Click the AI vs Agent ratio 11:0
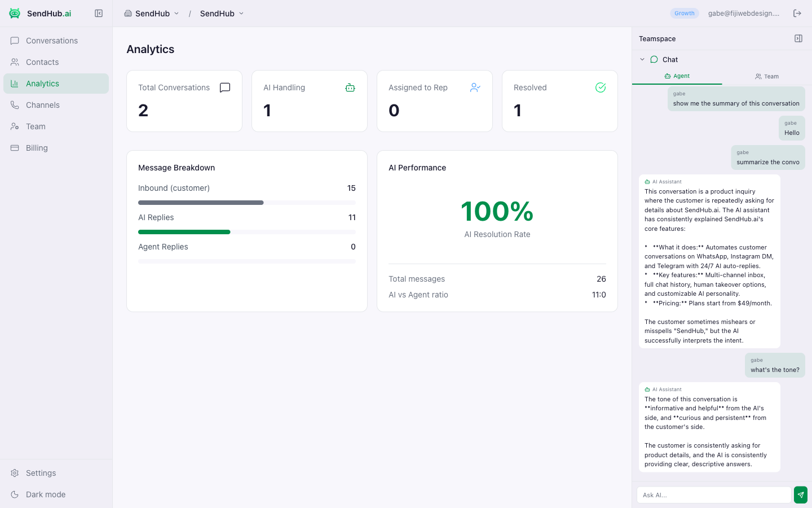Viewport: 812px width, 508px height. coord(599,295)
